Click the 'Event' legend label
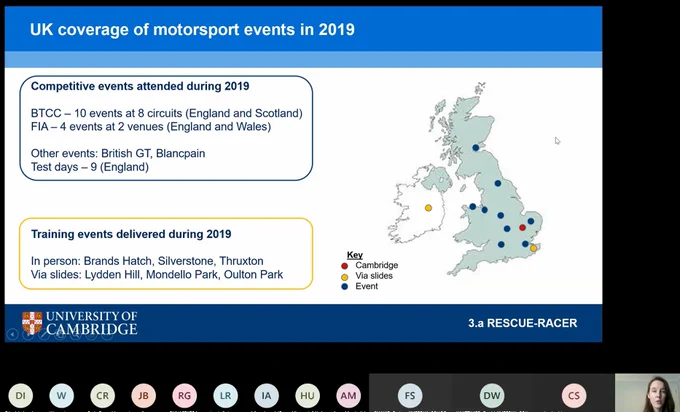 click(366, 286)
